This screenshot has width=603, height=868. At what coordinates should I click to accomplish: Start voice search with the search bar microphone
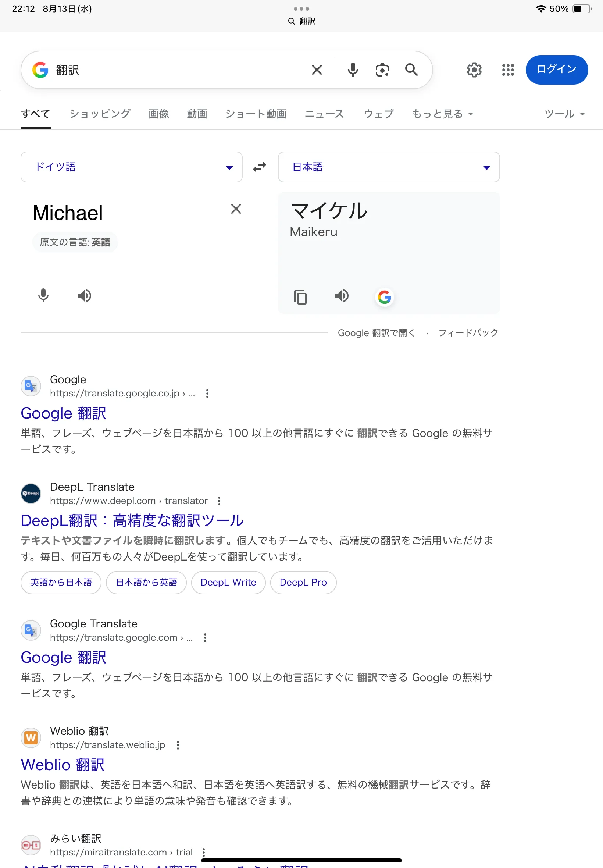353,70
